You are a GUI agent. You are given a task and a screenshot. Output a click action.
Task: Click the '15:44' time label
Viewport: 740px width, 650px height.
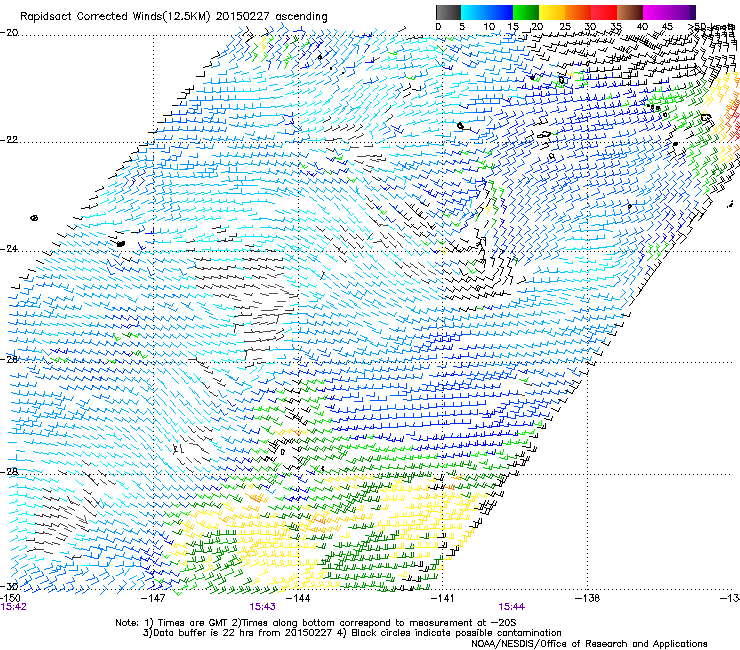coord(512,607)
